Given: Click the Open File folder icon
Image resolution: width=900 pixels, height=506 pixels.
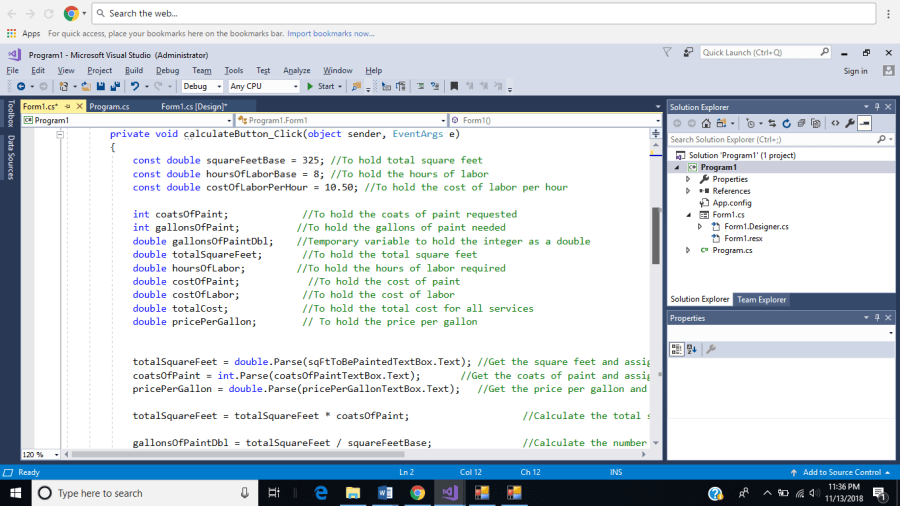Looking at the screenshot, I should 86,86.
